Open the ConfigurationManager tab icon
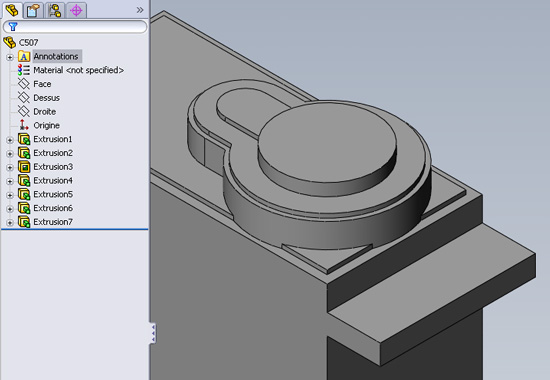This screenshot has width=550, height=380. (x=55, y=10)
